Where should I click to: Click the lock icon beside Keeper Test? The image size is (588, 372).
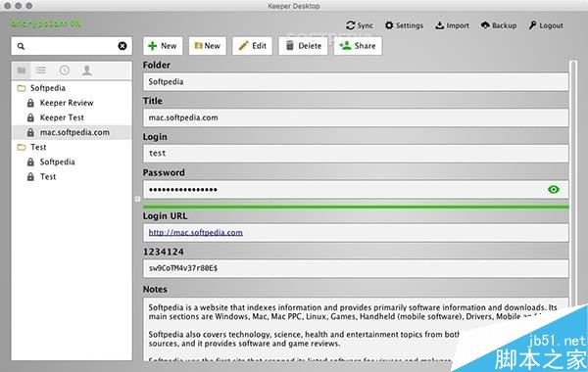click(30, 117)
